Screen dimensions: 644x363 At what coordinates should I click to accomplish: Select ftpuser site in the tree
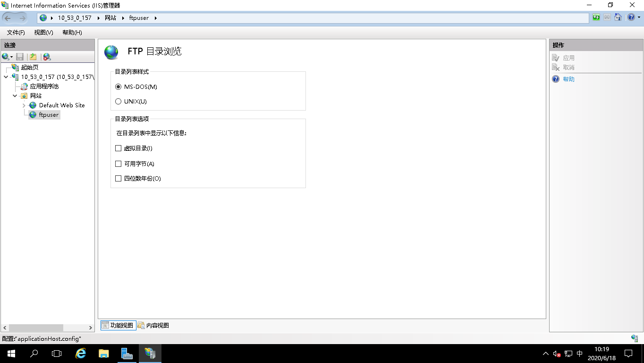[x=49, y=115]
